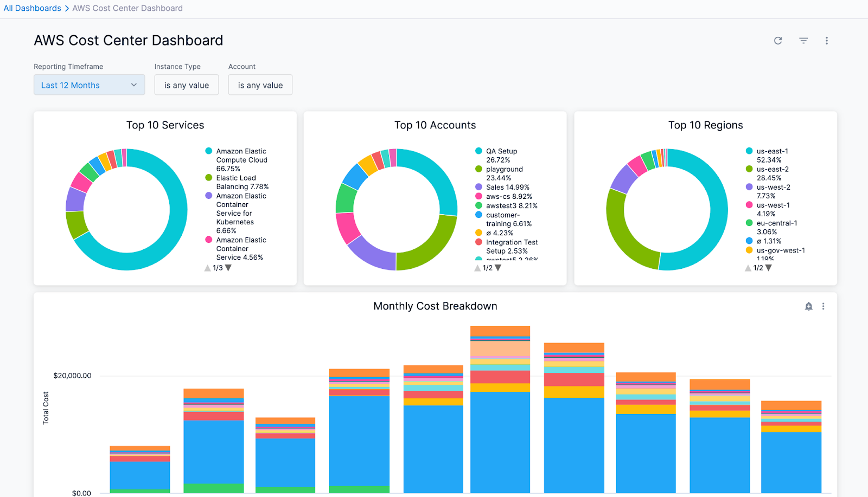Open dashboard three-dot actions menu
The height and width of the screenshot is (497, 868).
tap(827, 41)
